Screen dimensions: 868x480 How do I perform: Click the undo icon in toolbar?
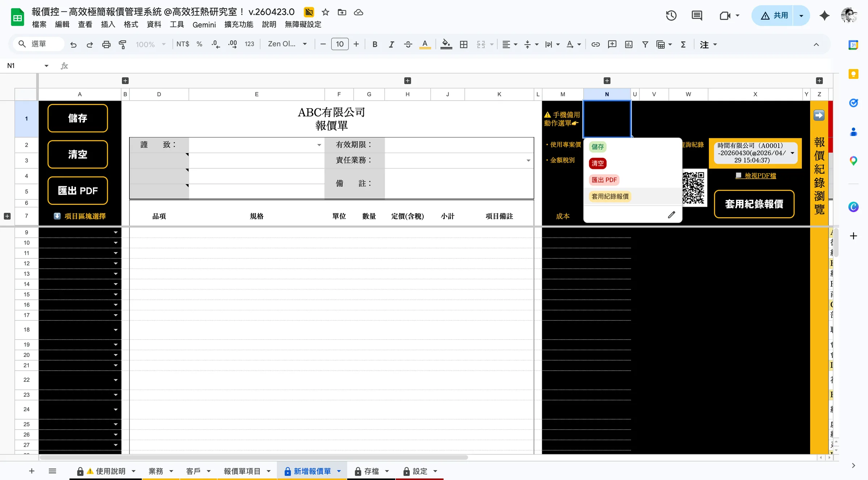tap(73, 44)
